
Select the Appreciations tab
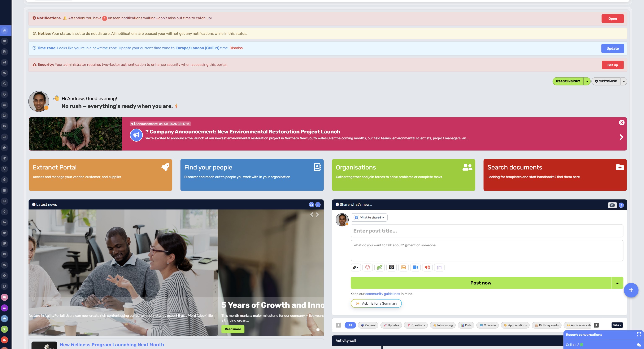pos(515,325)
